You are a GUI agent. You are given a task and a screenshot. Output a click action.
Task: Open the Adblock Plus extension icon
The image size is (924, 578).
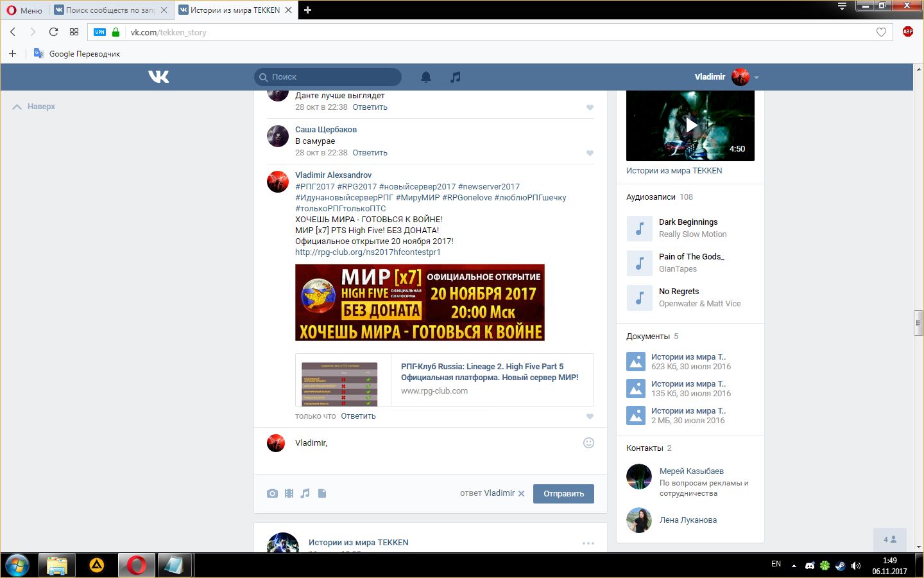click(908, 31)
